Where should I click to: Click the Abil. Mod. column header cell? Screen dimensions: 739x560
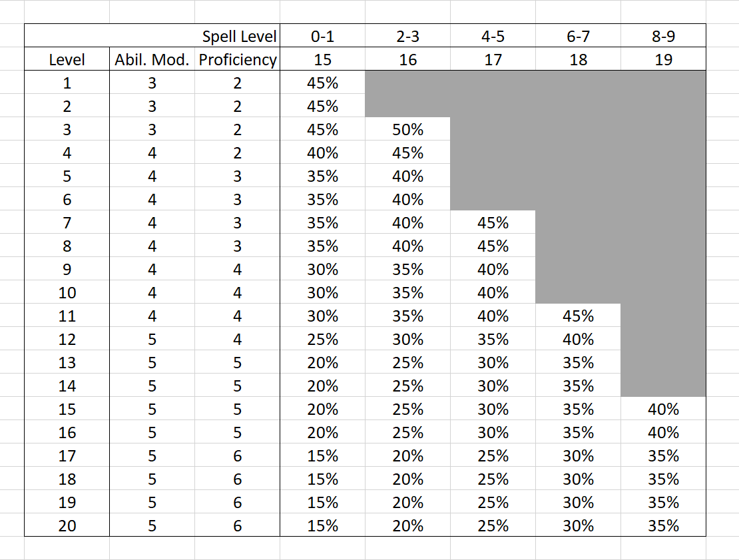pyautogui.click(x=152, y=59)
